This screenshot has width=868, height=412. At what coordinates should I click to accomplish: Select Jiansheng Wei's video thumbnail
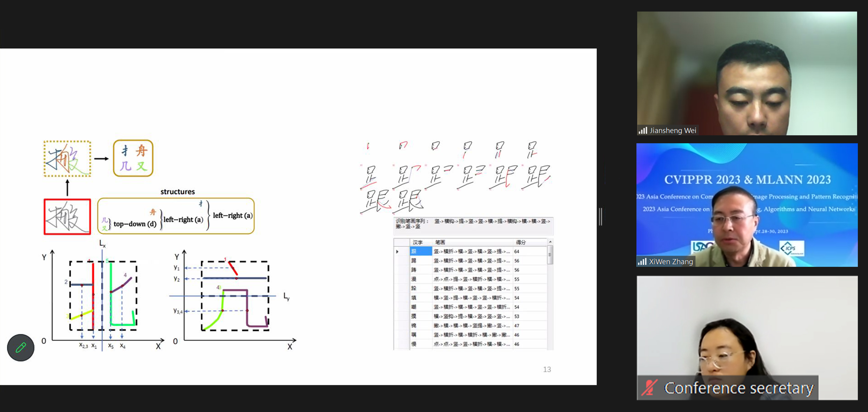pyautogui.click(x=747, y=74)
